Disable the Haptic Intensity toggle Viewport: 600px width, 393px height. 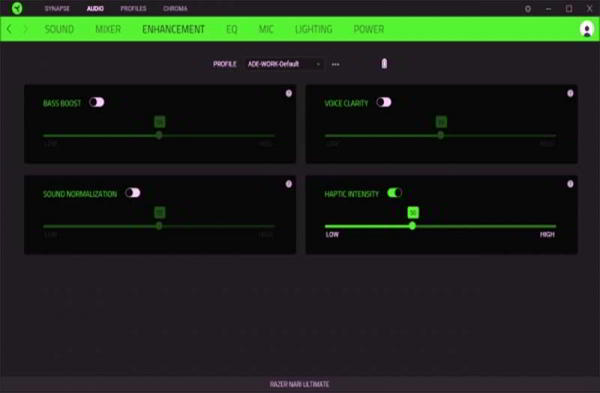[395, 192]
